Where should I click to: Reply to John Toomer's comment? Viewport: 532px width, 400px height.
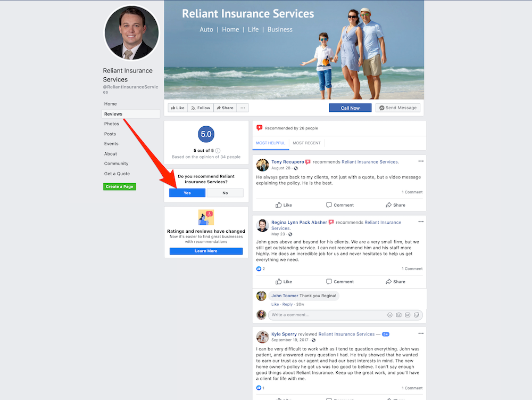click(x=287, y=304)
